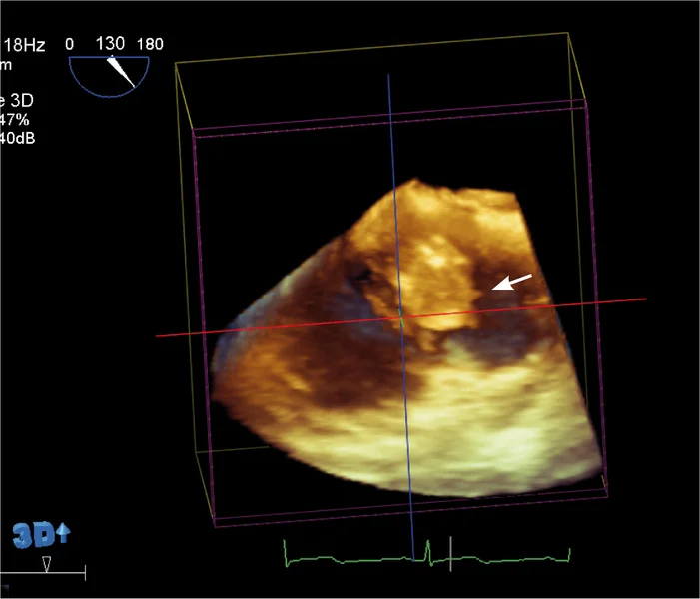Click the '180' angle scale label
Screen dimensions: 700x599
150,44
